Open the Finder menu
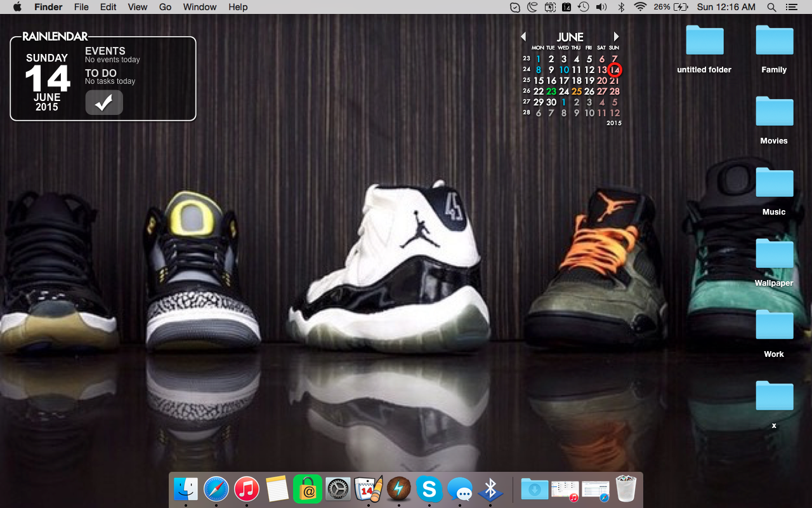Screen dimensions: 812x508 (x=48, y=7)
